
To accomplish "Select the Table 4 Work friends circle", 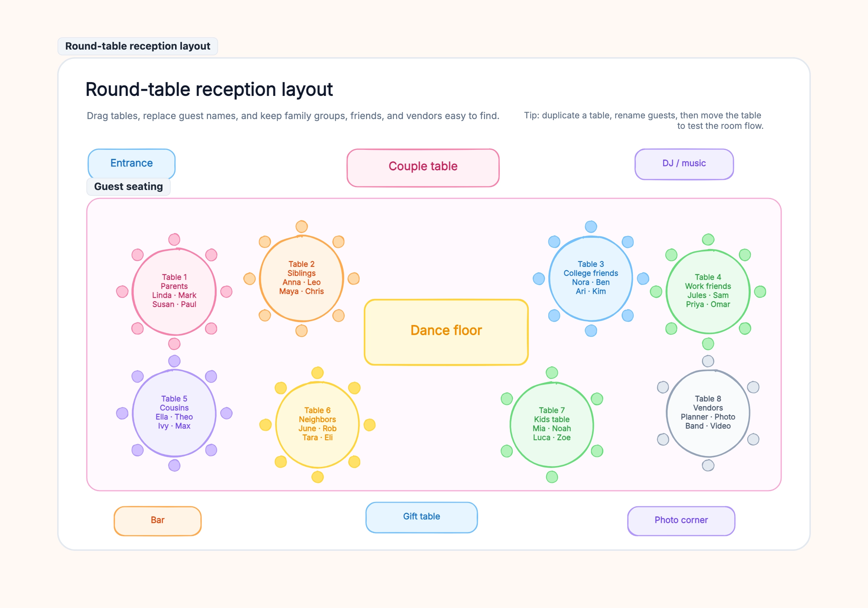I will (x=708, y=291).
